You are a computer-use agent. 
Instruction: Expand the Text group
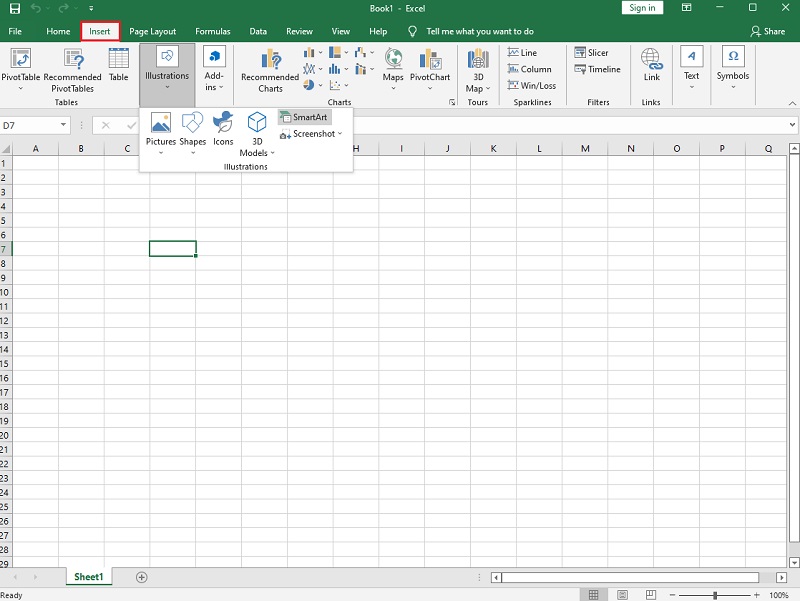(x=691, y=68)
